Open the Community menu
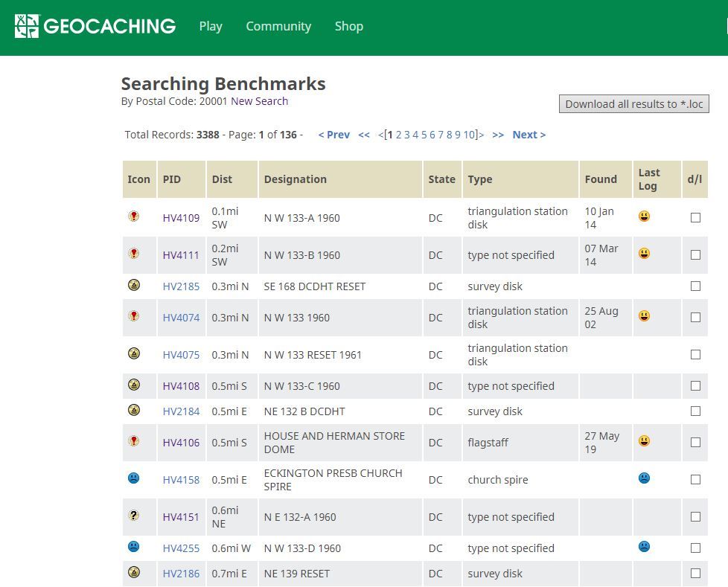The image size is (728, 587). [x=278, y=27]
